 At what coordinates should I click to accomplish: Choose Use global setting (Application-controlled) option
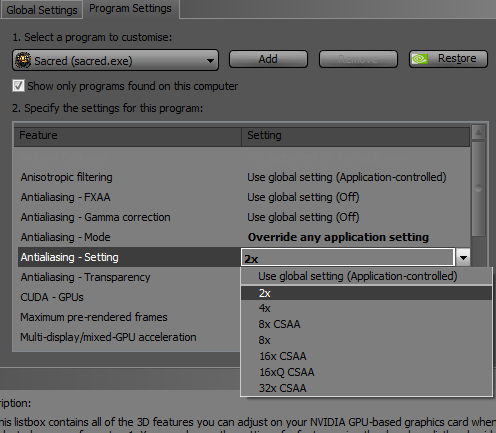pyautogui.click(x=366, y=276)
